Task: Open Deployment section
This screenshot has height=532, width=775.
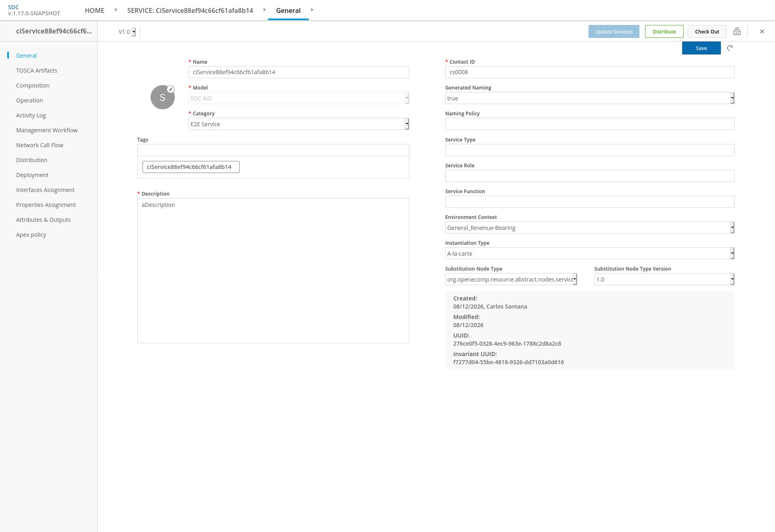Action: 32,175
